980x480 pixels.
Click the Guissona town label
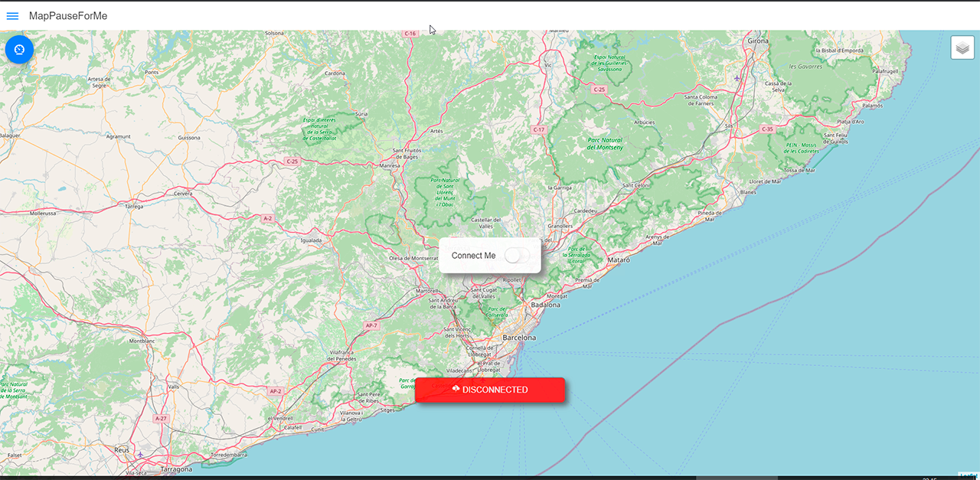(189, 138)
